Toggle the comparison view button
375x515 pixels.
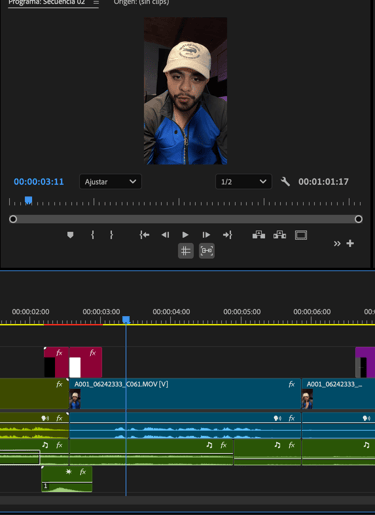(207, 251)
